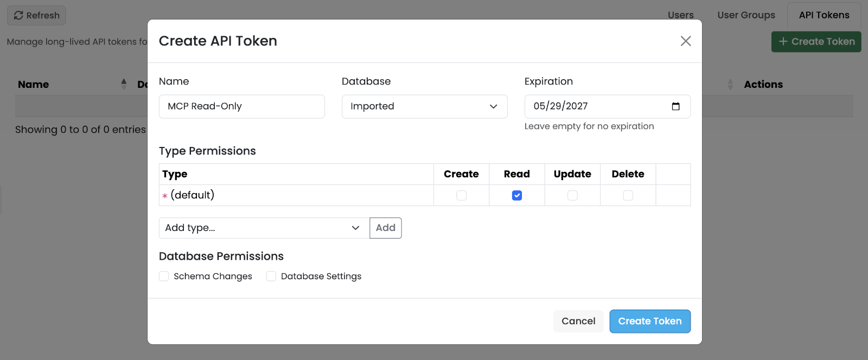Open the calendar picker in Expiration field
The width and height of the screenshot is (868, 360).
[675, 106]
